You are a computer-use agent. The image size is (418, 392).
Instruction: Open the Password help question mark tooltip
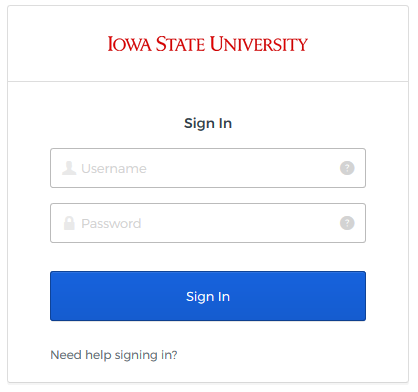(347, 223)
